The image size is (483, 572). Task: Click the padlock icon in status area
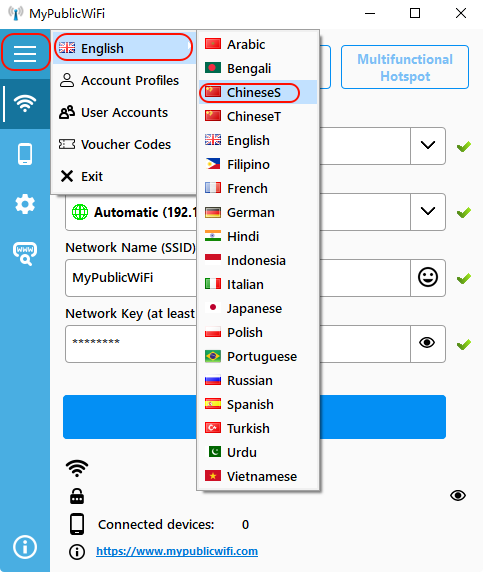(x=77, y=496)
